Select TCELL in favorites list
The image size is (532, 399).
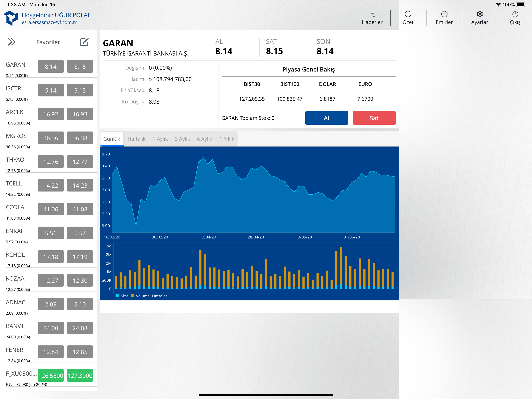pyautogui.click(x=14, y=184)
